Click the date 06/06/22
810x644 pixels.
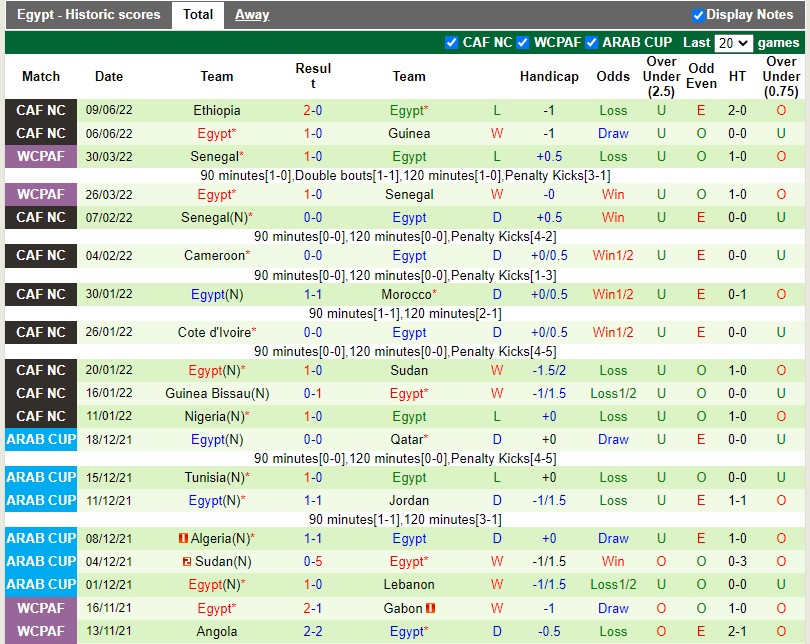click(109, 134)
